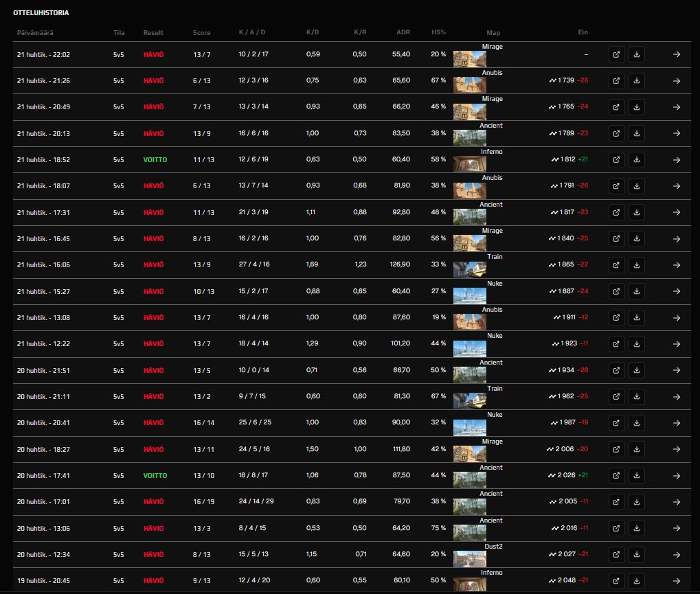The image size is (700, 594).
Task: Click score 16 / 19 on 20 huhtik. 17:01
Action: tap(203, 501)
